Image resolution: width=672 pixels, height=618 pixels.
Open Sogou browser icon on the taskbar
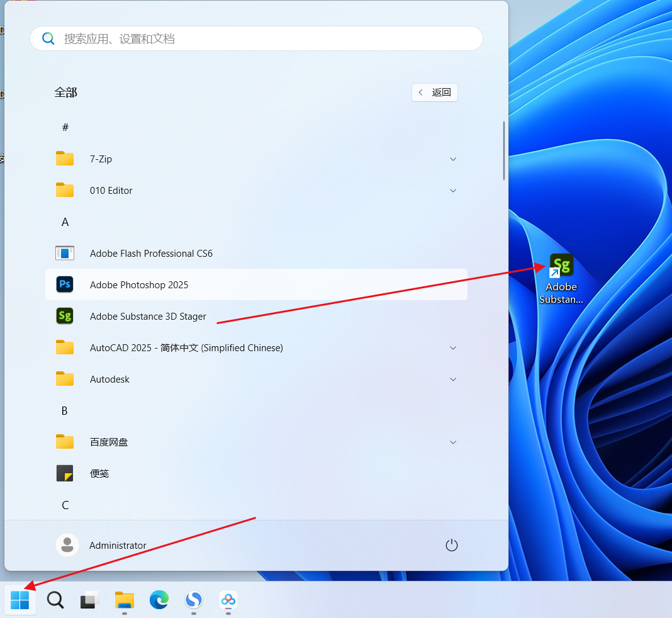[194, 600]
